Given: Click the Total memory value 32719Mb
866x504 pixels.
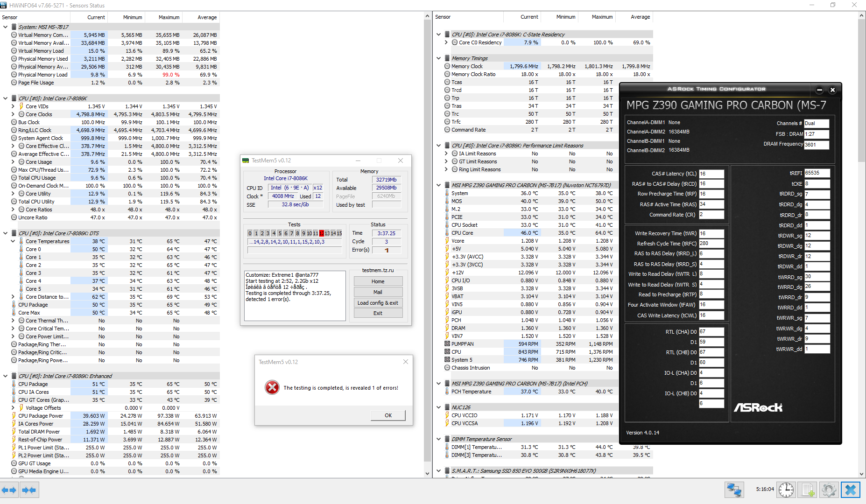Looking at the screenshot, I should 387,180.
